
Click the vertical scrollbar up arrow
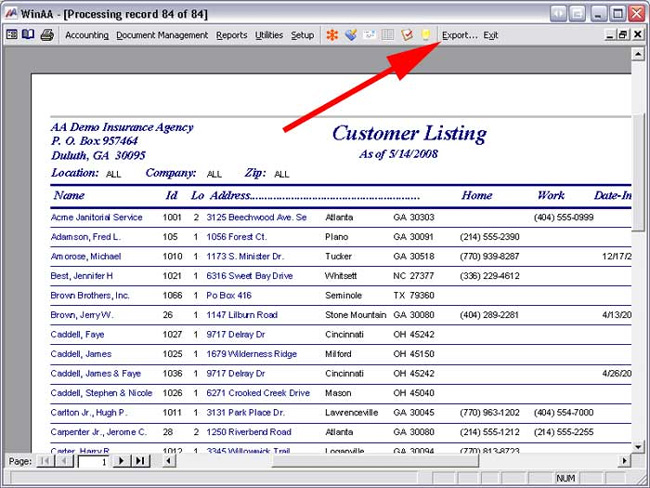tap(638, 54)
